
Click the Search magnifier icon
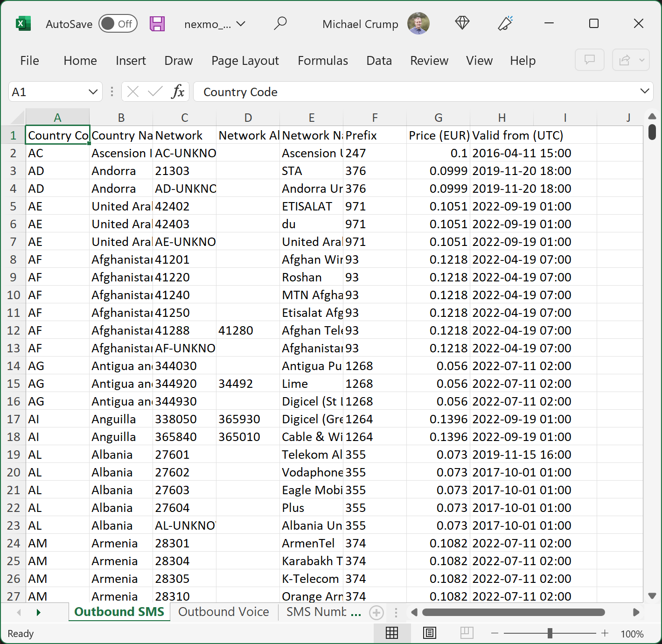[280, 23]
